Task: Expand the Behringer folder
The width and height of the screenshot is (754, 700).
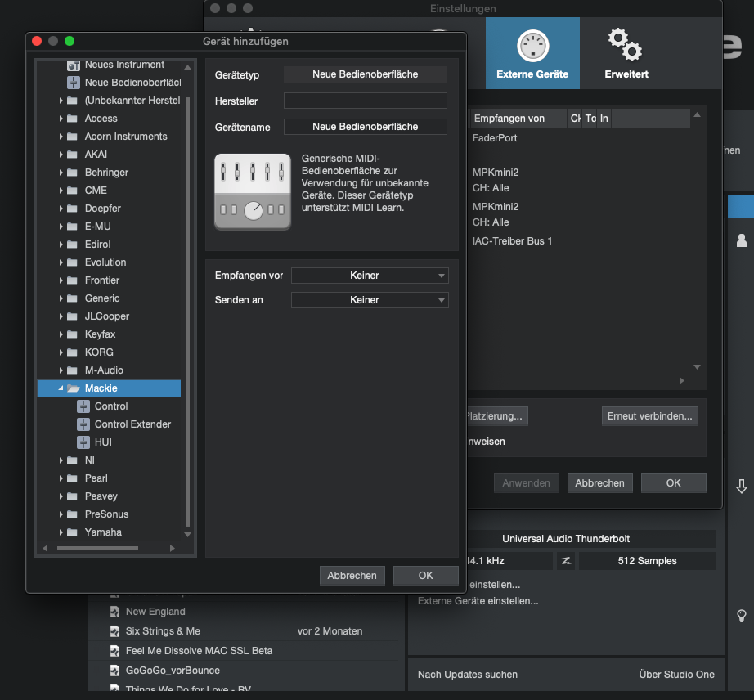Action: [x=61, y=172]
